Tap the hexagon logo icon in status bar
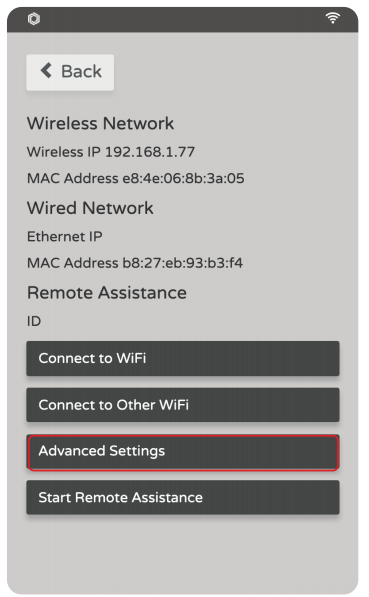 (x=34, y=18)
